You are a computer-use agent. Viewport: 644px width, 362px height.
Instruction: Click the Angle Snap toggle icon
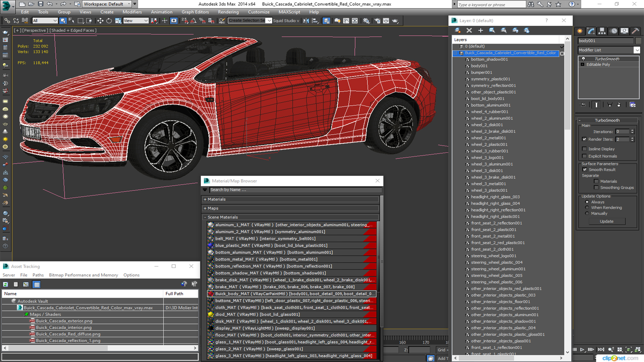[x=194, y=21]
